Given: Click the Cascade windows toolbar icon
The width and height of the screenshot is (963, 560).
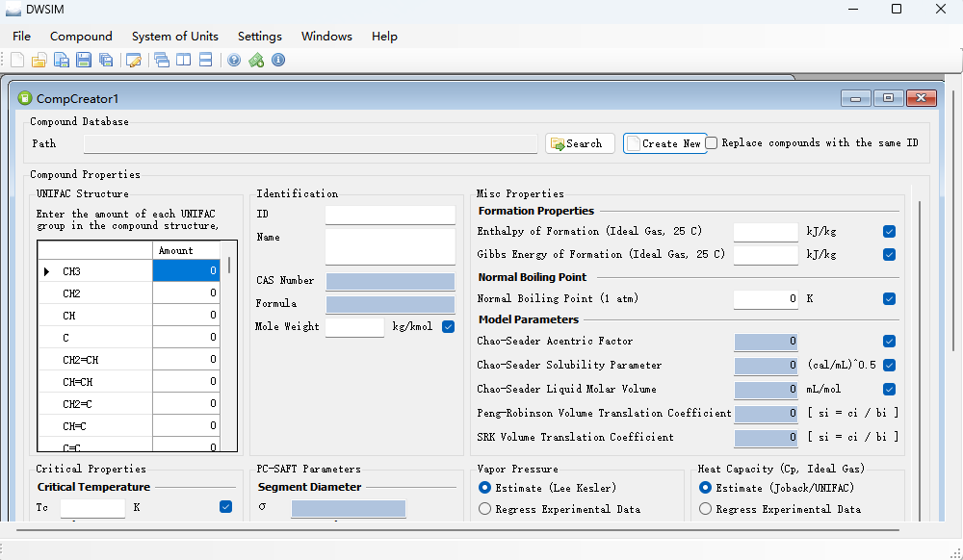Looking at the screenshot, I should (162, 60).
